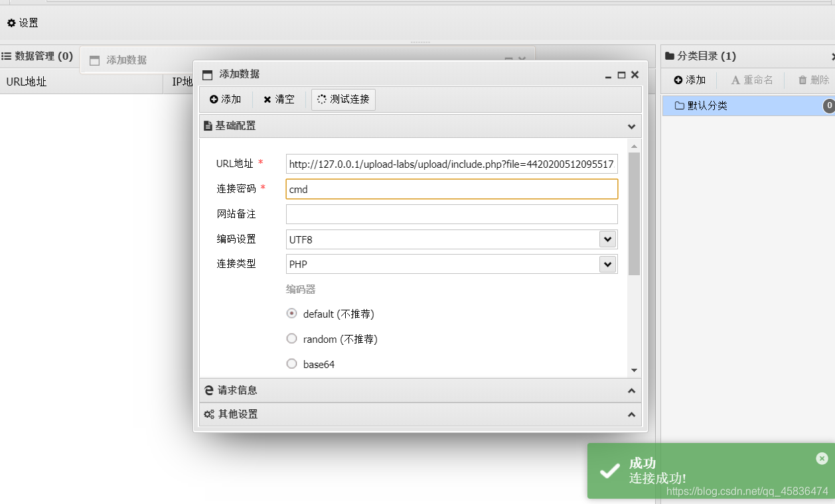
Task: Click the green checkmark success icon
Action: (609, 471)
